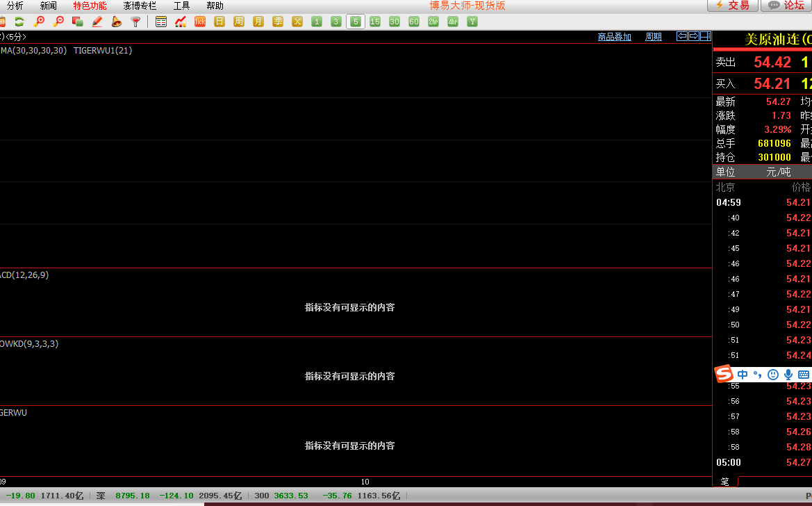This screenshot has height=506, width=812.
Task: Toggle the side panel layout icon
Action: click(x=706, y=36)
